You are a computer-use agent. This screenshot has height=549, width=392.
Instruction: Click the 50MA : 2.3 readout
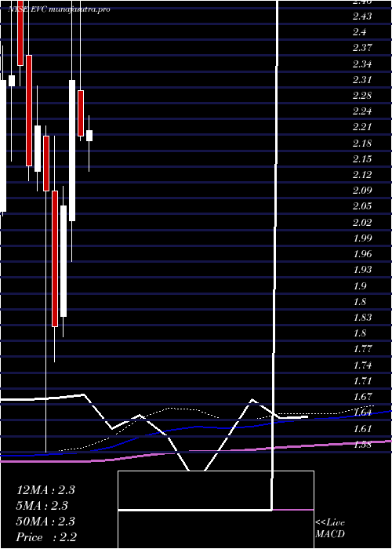click(45, 522)
